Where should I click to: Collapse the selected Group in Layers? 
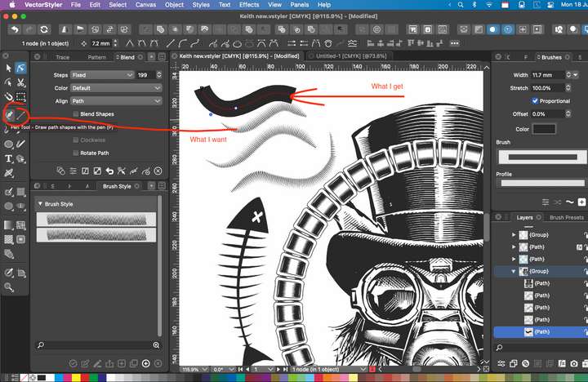514,271
